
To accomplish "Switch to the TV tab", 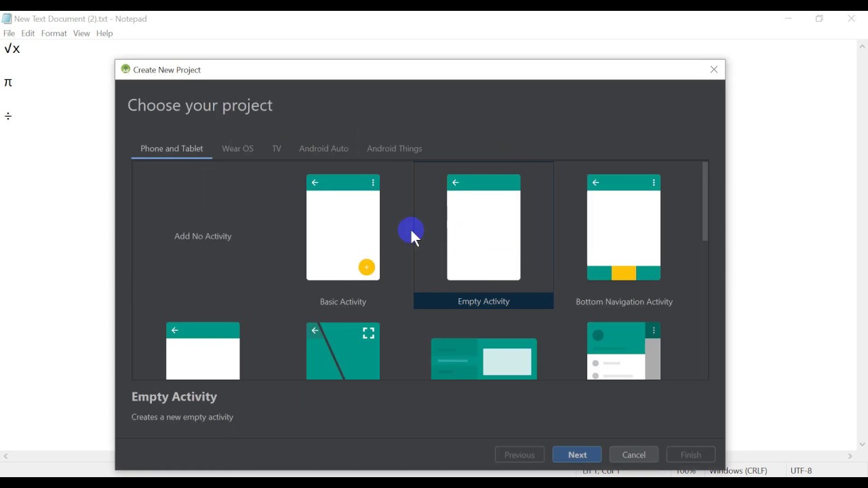I will (x=277, y=149).
